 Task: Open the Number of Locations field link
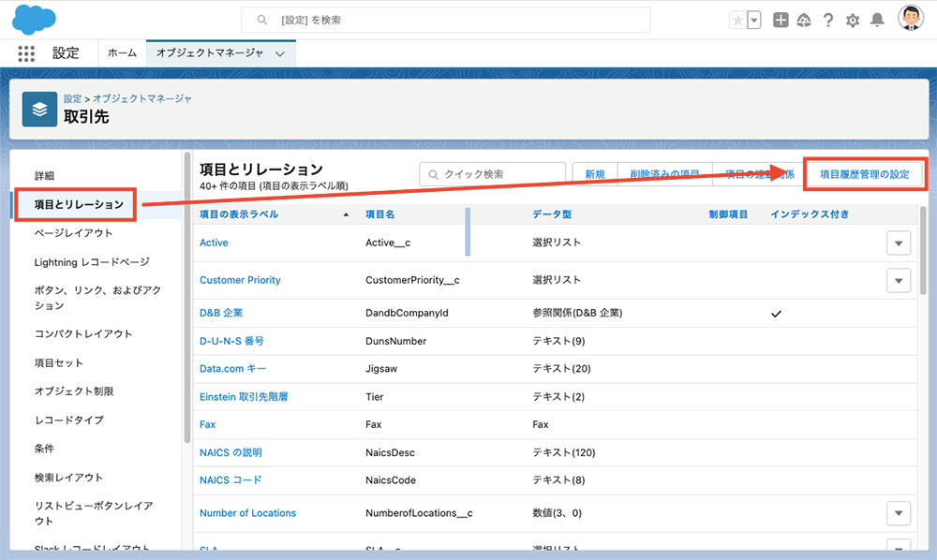[248, 513]
